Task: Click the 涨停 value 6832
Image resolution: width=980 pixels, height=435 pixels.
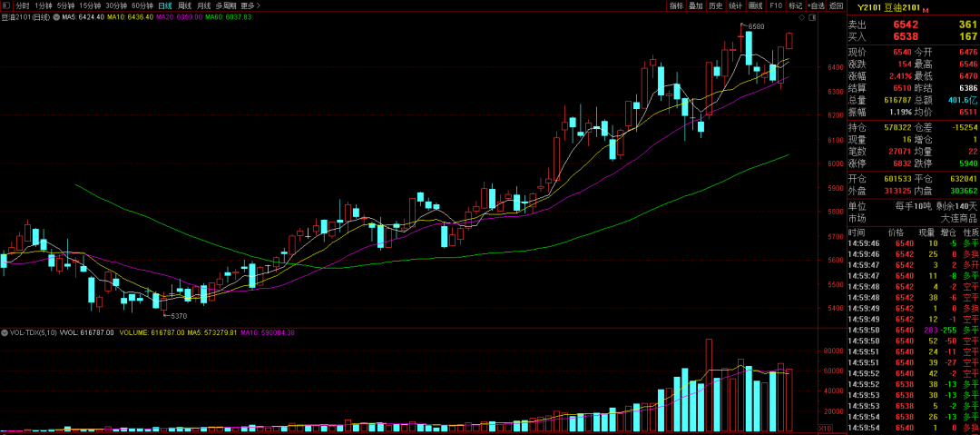Action: click(x=903, y=163)
